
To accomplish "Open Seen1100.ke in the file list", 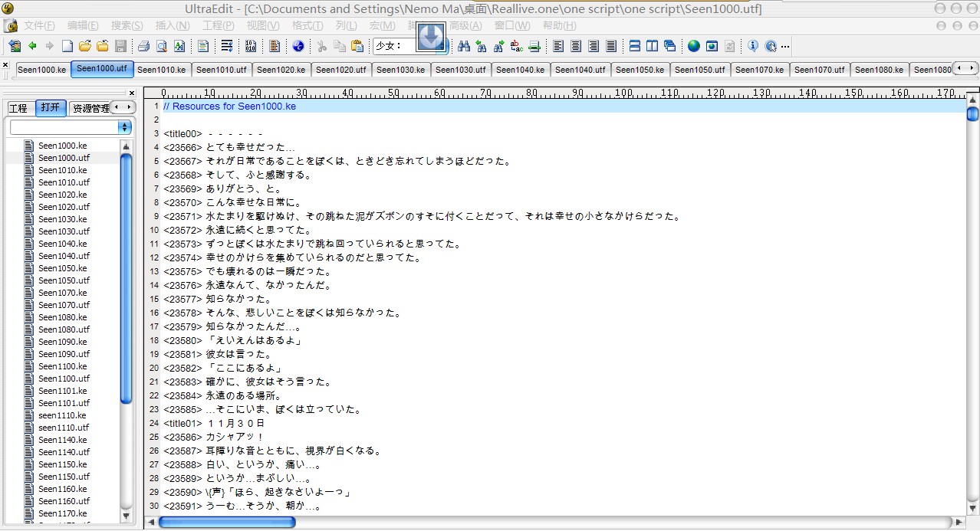I will pos(63,366).
